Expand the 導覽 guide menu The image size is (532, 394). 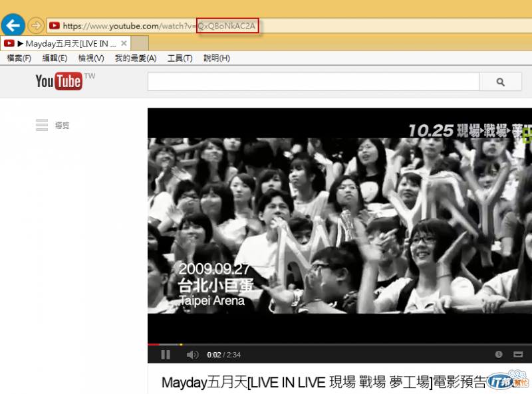(x=53, y=125)
